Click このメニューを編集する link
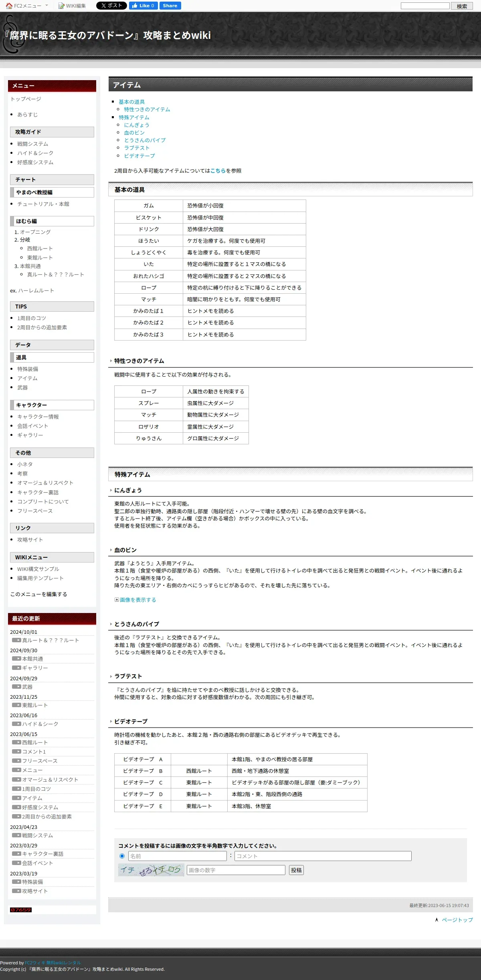 click(39, 594)
